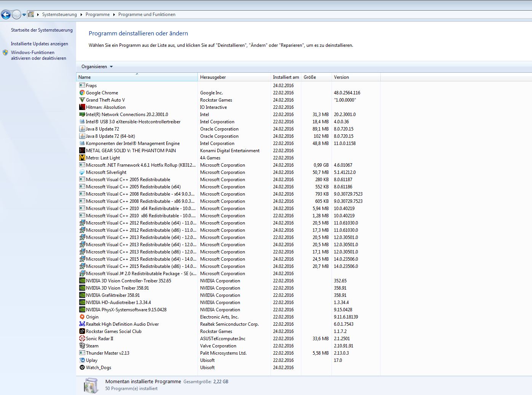This screenshot has width=532, height=395.
Task: Select NVIDIA 3D Vision Controller-Treiber 352.65
Action: pos(228,280)
